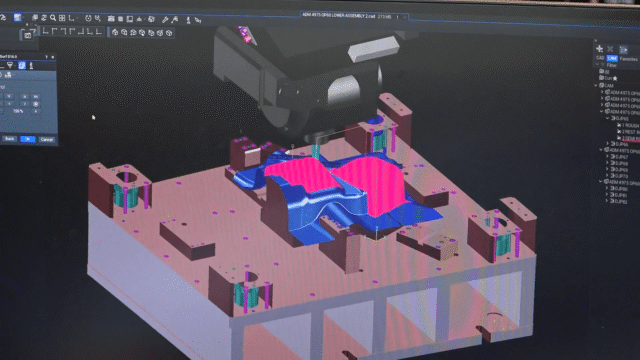Collapse the CAM root tree node
This screenshot has width=640, height=360.
[596, 85]
